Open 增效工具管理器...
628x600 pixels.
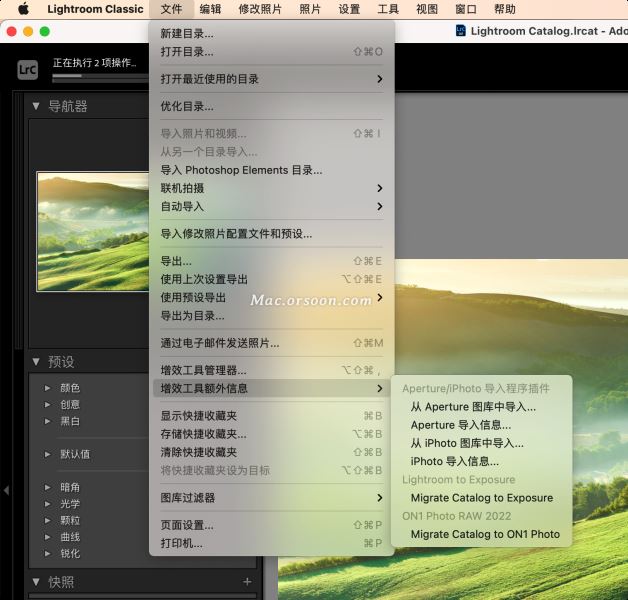click(272, 370)
